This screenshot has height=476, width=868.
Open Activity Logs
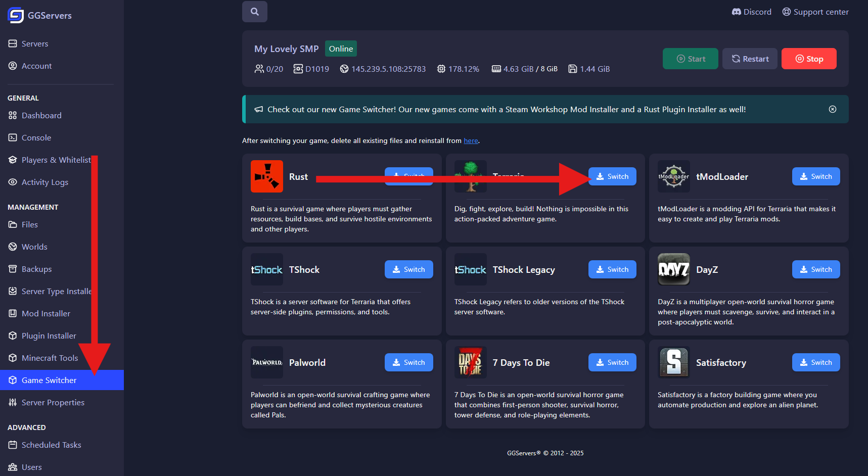point(44,182)
